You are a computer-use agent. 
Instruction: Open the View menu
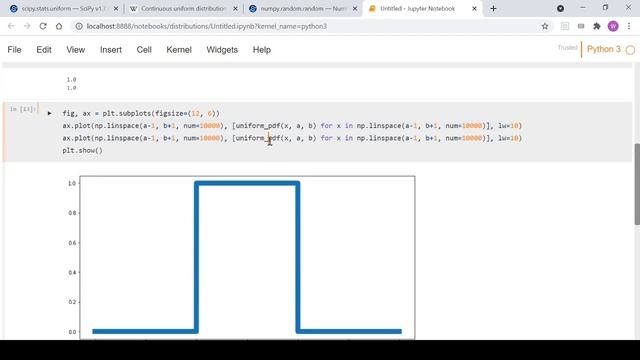[x=76, y=50]
